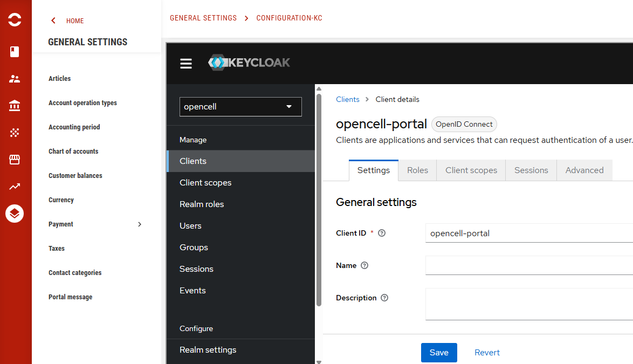Open the opencell realm selector dropdown
This screenshot has width=633, height=364.
coord(240,107)
